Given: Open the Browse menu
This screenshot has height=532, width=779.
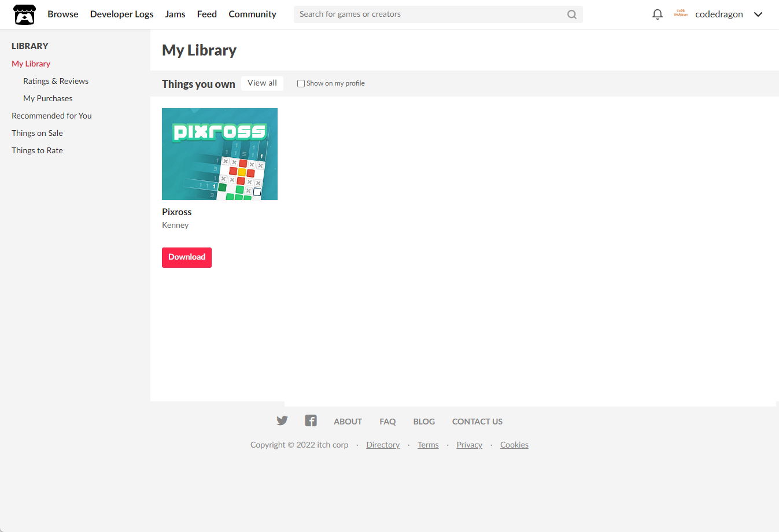Looking at the screenshot, I should (63, 14).
